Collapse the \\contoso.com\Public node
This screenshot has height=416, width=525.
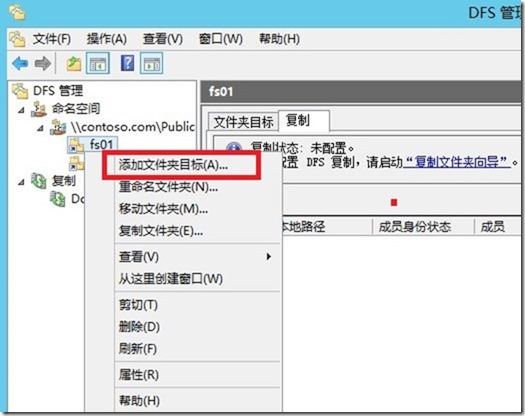click(x=40, y=128)
